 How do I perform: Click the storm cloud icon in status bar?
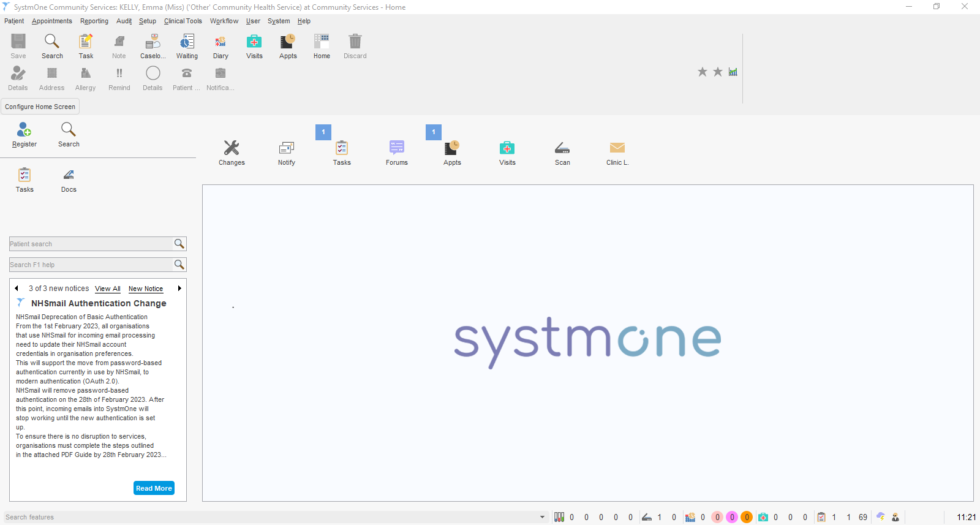[x=881, y=517]
